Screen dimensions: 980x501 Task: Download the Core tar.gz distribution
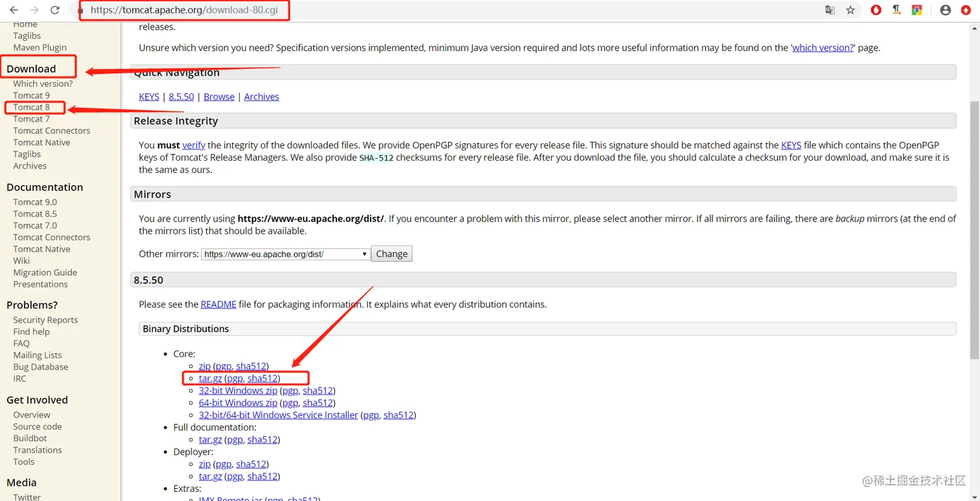[211, 379]
